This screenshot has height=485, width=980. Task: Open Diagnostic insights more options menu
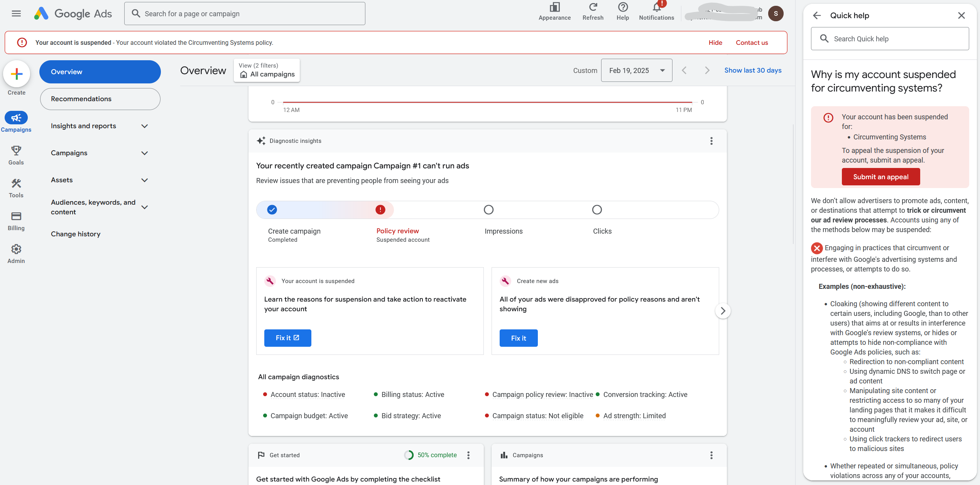coord(711,141)
